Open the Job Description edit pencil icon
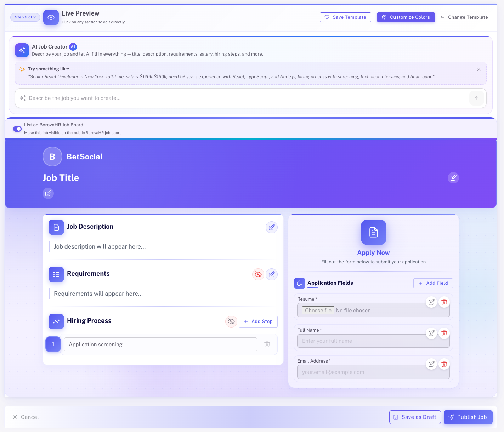 (272, 227)
